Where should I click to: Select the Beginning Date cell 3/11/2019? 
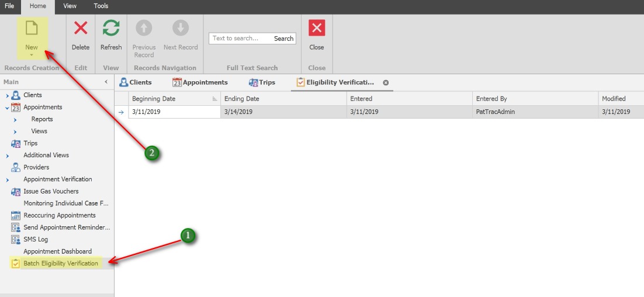click(175, 112)
